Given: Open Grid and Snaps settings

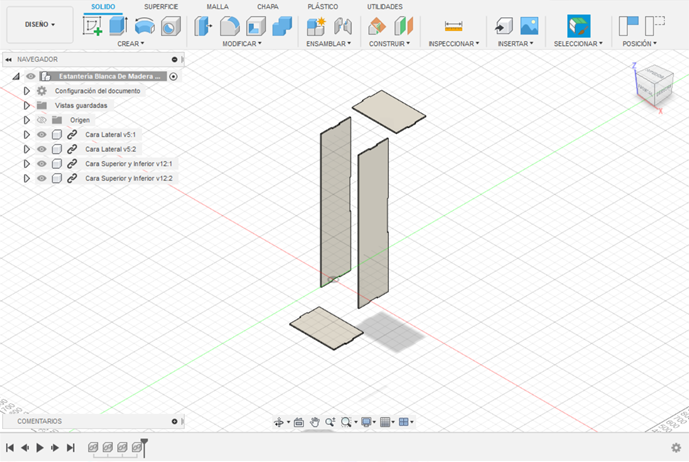Looking at the screenshot, I should [385, 422].
